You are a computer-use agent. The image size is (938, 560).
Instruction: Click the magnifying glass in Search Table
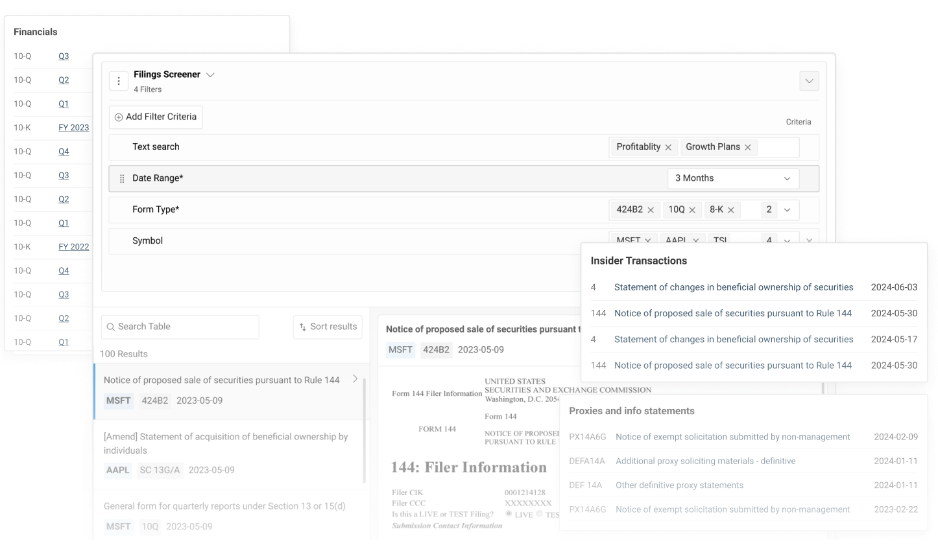[111, 327]
